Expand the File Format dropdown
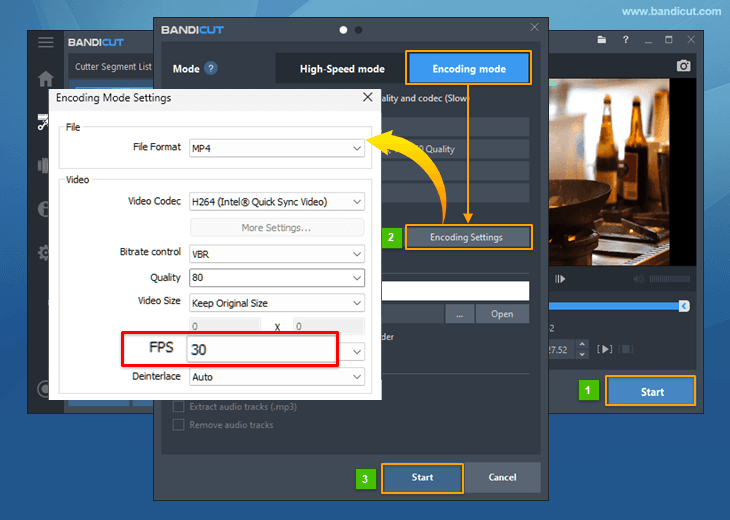Screen dimensions: 730x520 pyautogui.click(x=276, y=148)
